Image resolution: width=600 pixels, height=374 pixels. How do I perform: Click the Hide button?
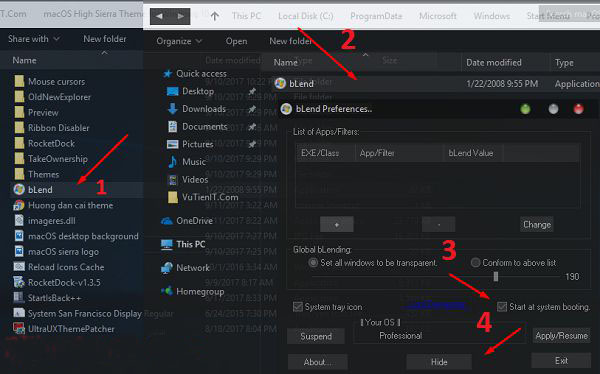click(x=439, y=362)
